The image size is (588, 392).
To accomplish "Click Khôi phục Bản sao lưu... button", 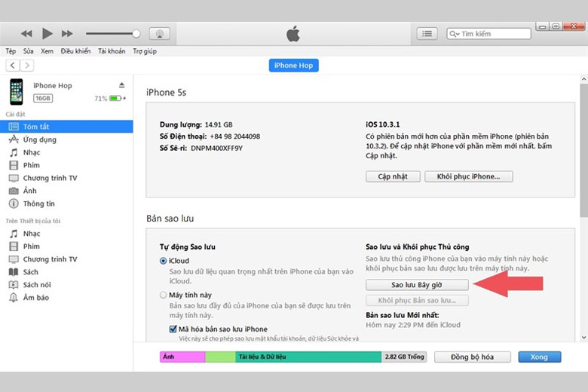I will 417,301.
